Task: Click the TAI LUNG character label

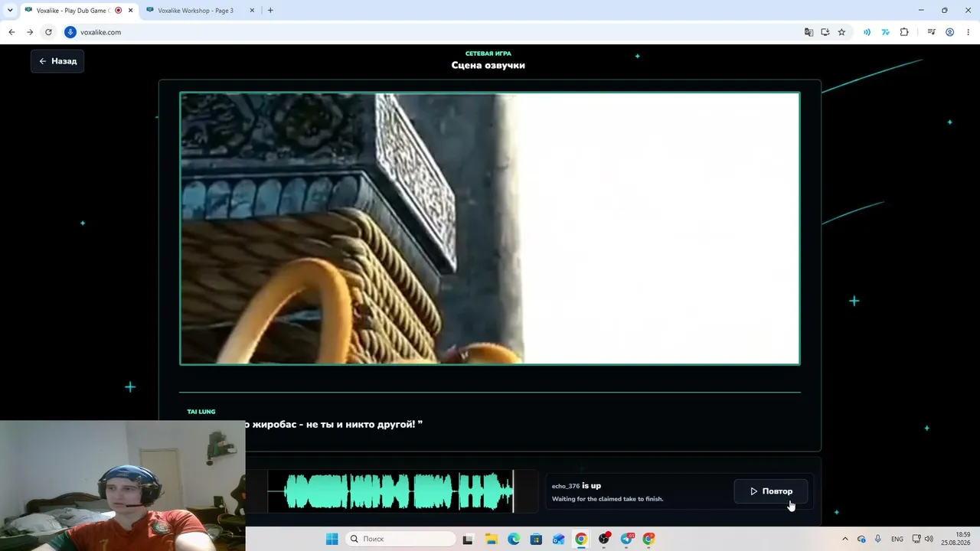Action: point(201,412)
